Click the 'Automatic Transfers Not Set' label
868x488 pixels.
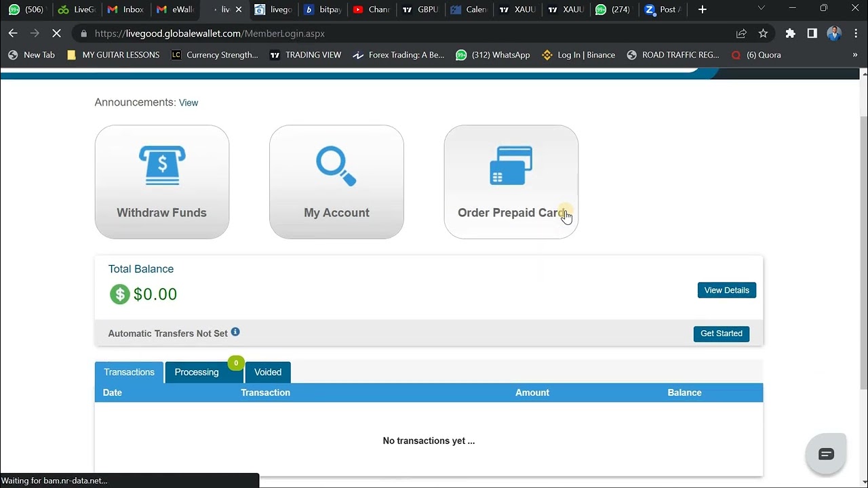coord(167,333)
